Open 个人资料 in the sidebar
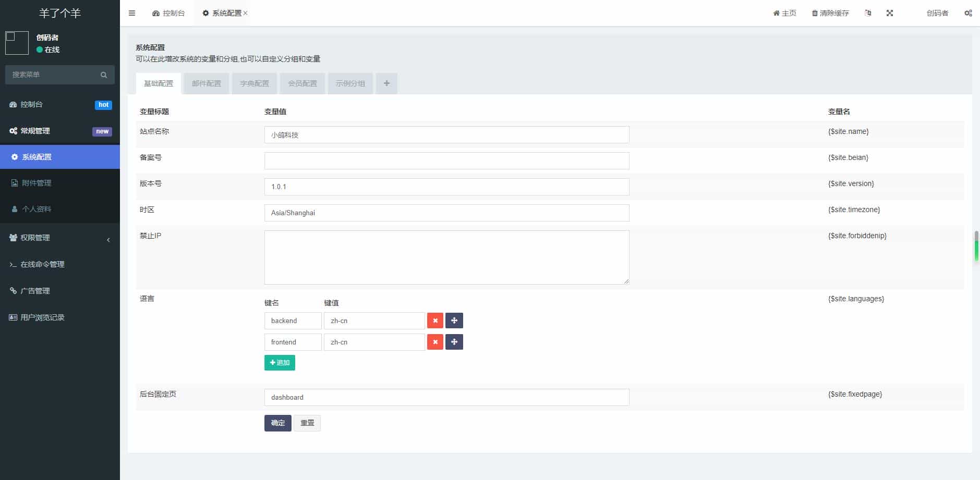Viewport: 980px width, 480px height. pyautogui.click(x=60, y=209)
